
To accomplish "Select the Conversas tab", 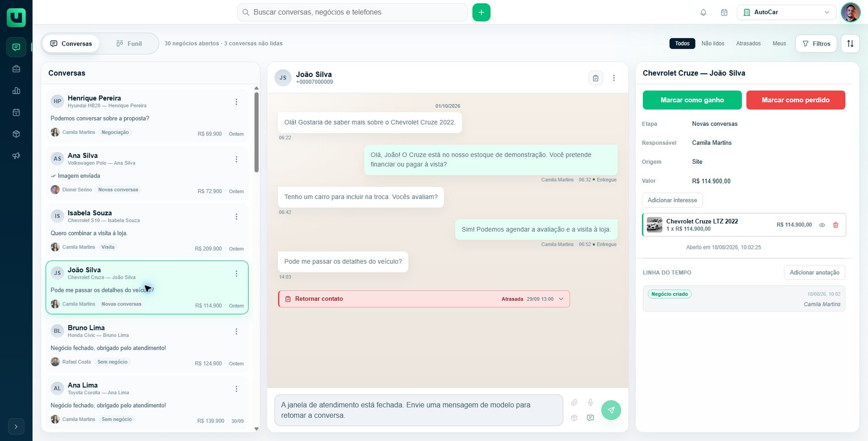I will tap(71, 44).
